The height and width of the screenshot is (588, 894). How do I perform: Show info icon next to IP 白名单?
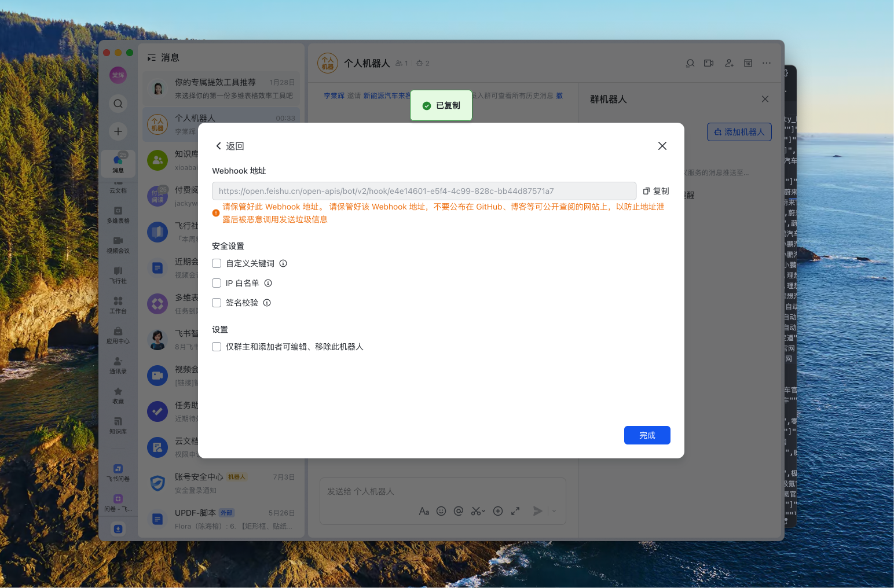click(x=268, y=283)
